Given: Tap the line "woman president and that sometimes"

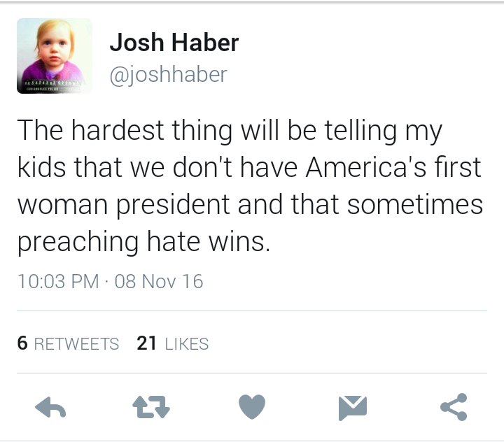Looking at the screenshot, I should click(x=250, y=205).
